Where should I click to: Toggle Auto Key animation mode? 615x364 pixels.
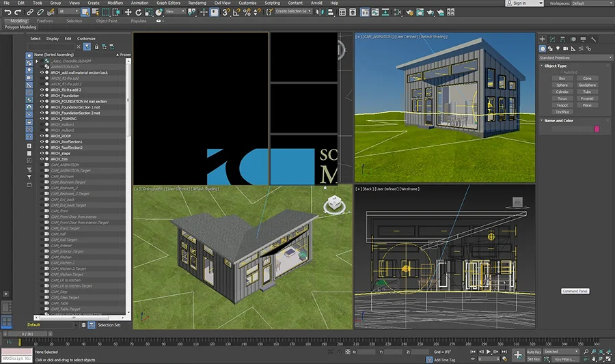pyautogui.click(x=534, y=352)
